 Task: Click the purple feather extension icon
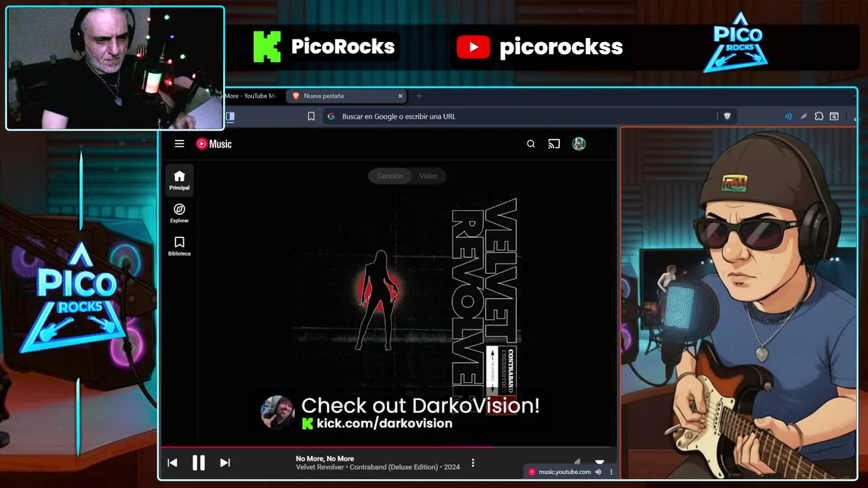point(804,117)
